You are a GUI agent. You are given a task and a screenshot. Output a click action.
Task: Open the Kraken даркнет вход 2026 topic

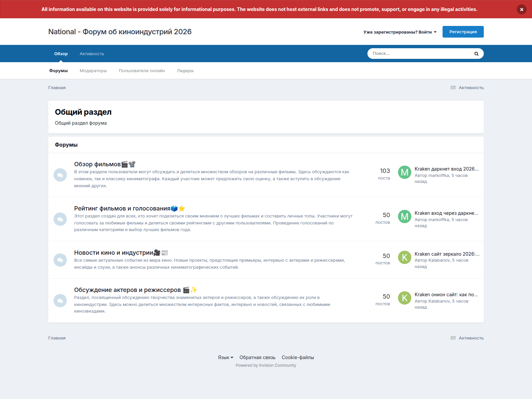click(447, 169)
